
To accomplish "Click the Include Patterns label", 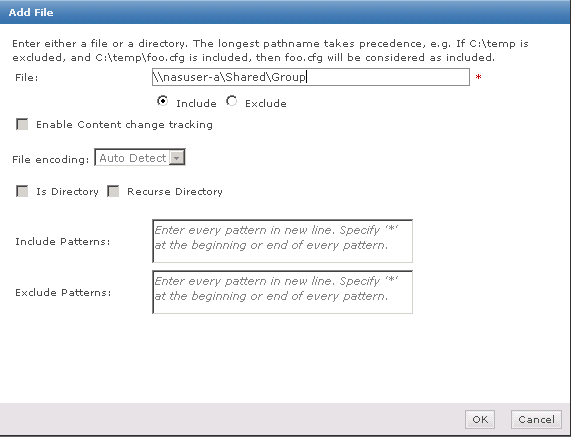I will tap(63, 241).
